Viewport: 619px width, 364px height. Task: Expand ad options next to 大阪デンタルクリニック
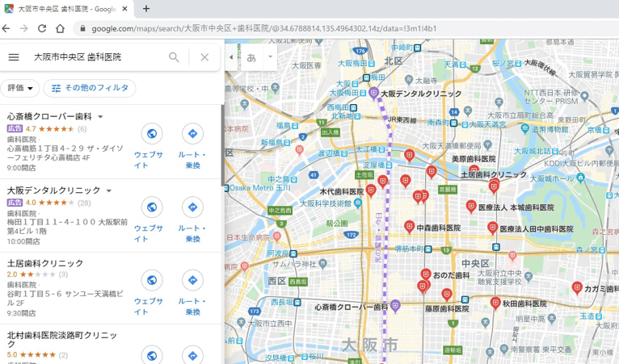[x=109, y=191]
